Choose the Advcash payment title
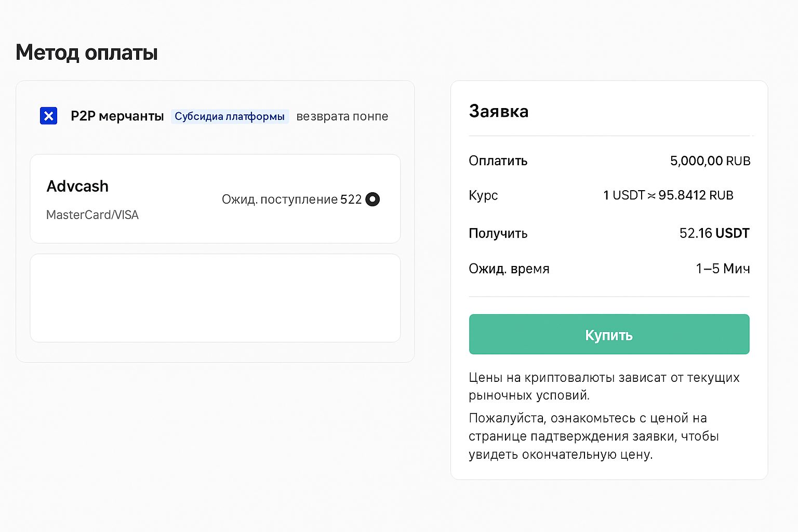 coord(77,186)
